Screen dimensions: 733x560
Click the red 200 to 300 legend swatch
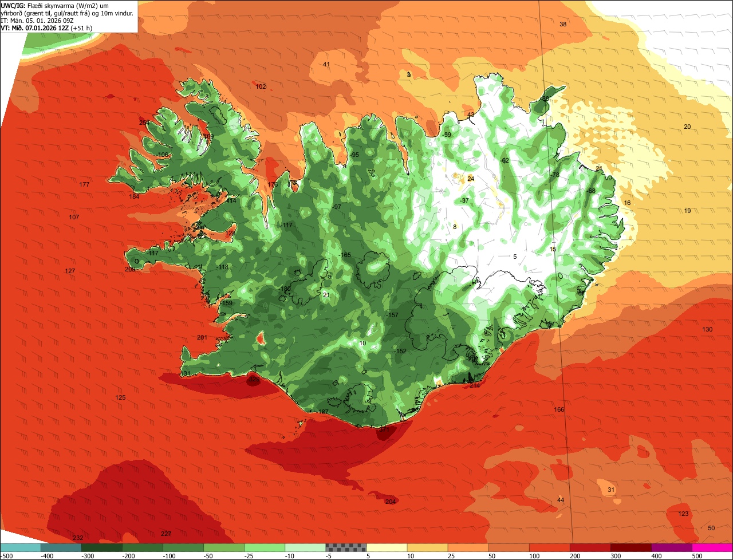(590, 547)
